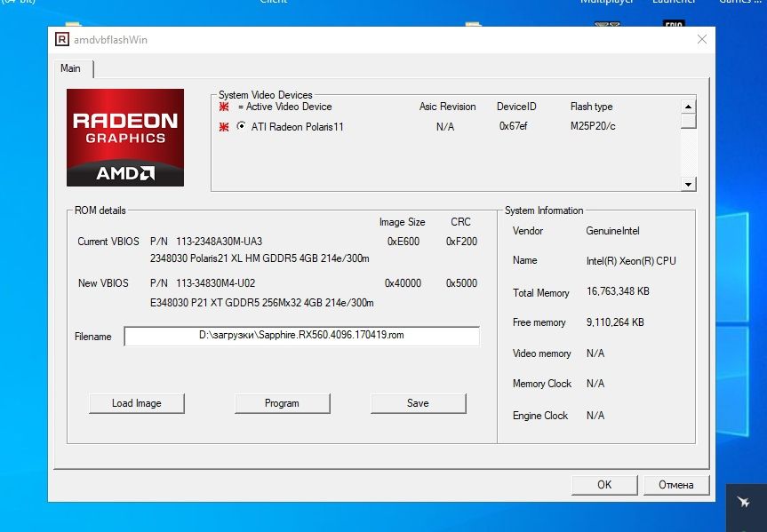Click the Load Image button

pyautogui.click(x=137, y=403)
